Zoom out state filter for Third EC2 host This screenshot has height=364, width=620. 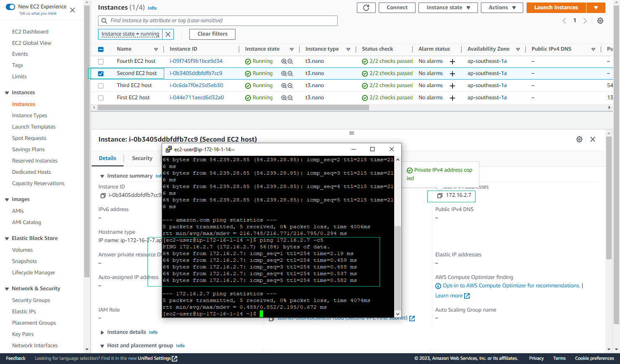290,86
